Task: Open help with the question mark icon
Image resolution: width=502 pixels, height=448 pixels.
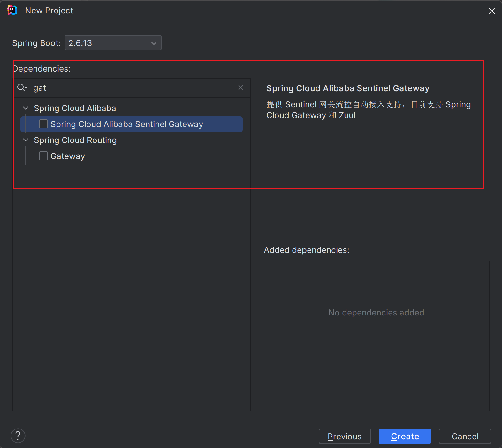Action: [18, 436]
